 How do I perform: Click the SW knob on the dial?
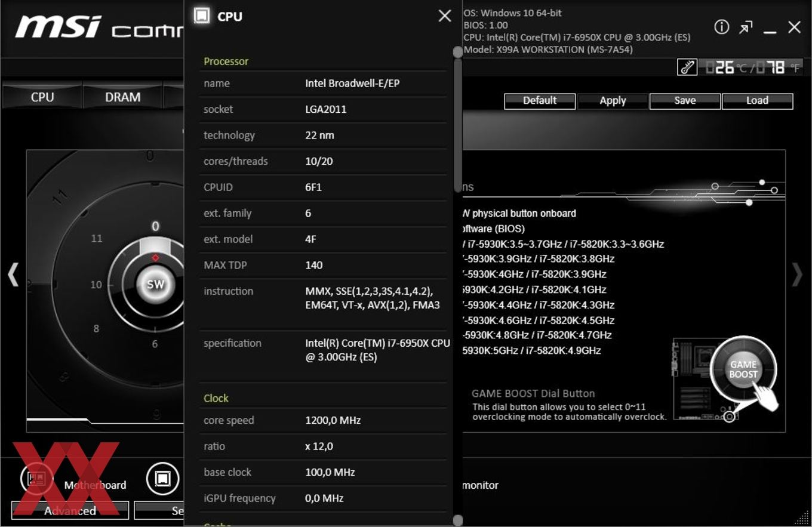coord(155,284)
